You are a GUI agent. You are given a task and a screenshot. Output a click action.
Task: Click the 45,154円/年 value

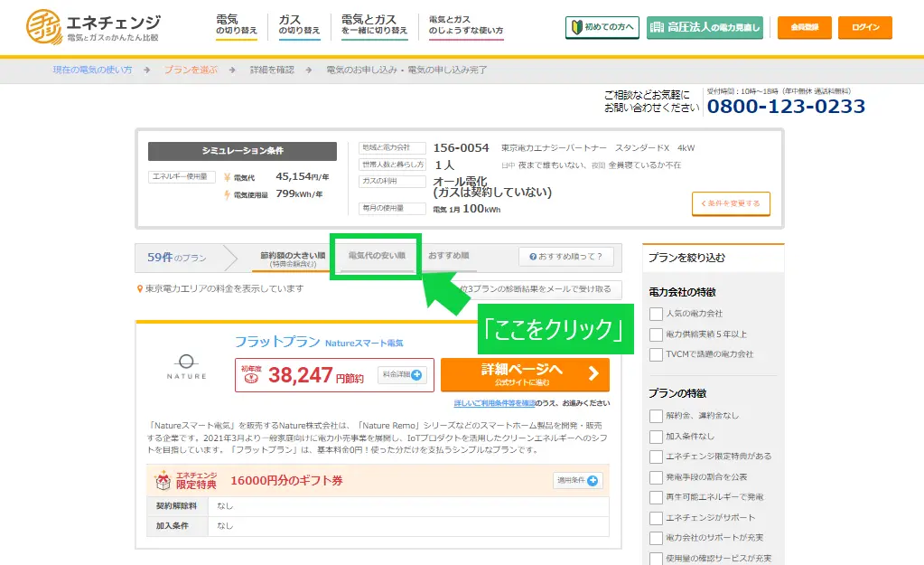click(x=303, y=176)
